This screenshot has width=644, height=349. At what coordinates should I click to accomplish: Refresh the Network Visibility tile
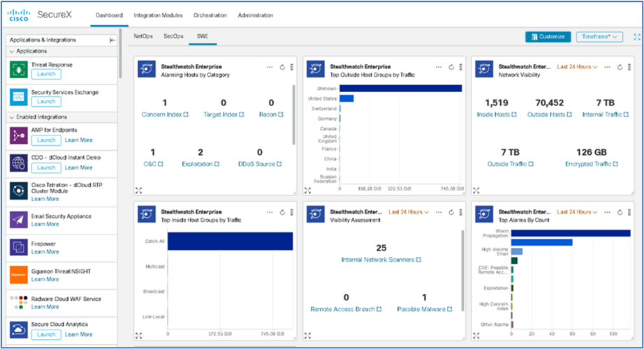(x=620, y=67)
